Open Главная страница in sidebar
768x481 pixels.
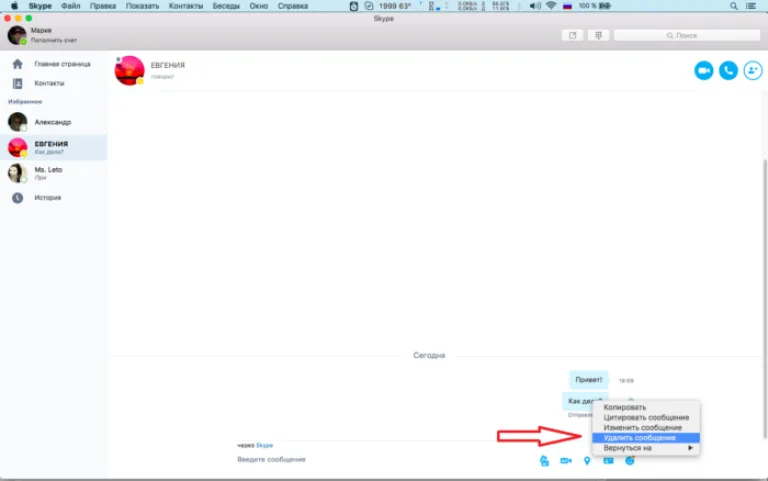coord(53,64)
